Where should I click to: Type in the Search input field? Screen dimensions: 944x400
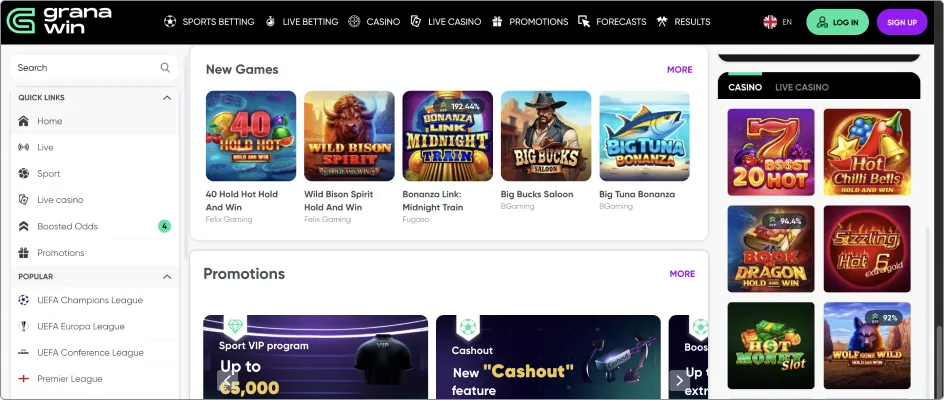pos(85,68)
